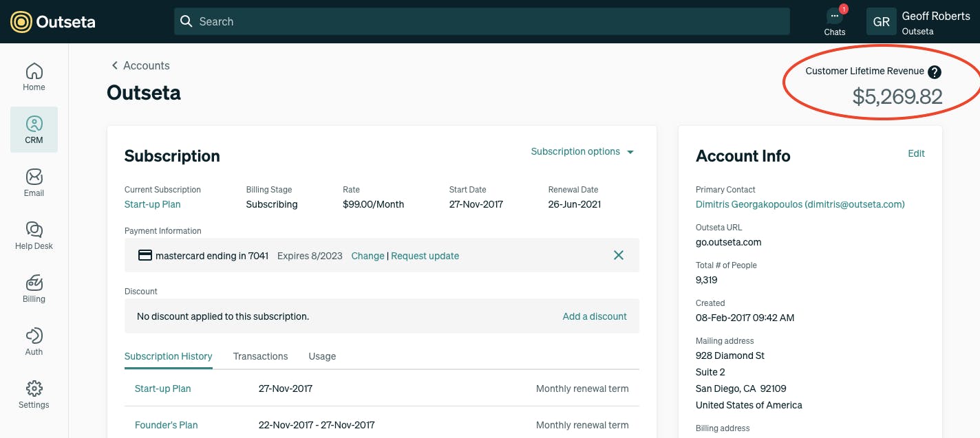
Task: Remove the mastercard payment information
Action: [619, 255]
